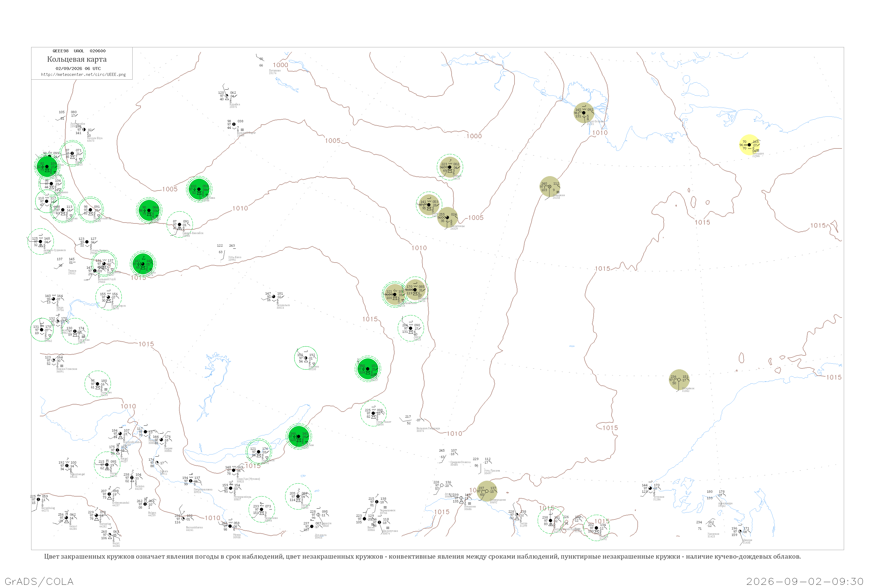882x588 pixels.
Task: Select the Тяжин 29552 station label
Action: tap(72, 272)
